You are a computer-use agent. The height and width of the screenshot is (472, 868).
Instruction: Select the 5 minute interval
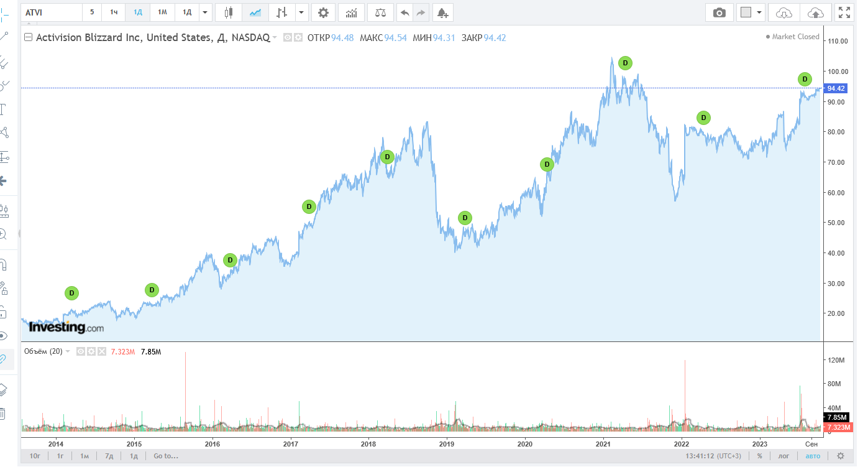click(x=92, y=12)
